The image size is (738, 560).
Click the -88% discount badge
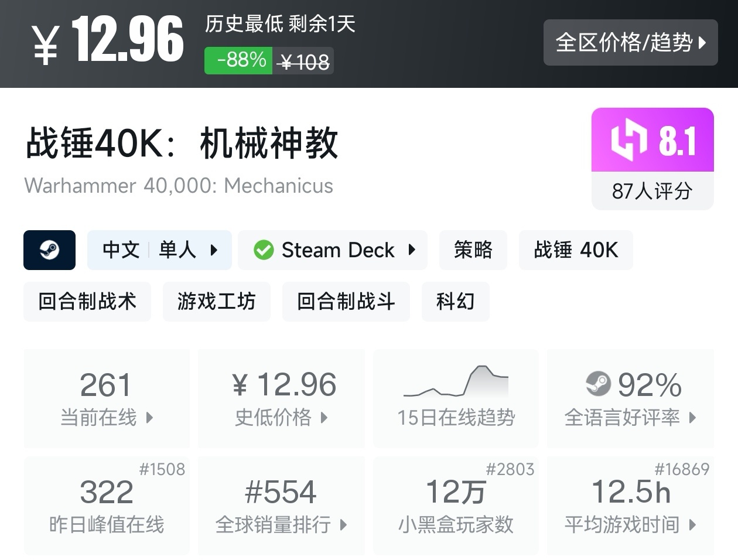[238, 60]
